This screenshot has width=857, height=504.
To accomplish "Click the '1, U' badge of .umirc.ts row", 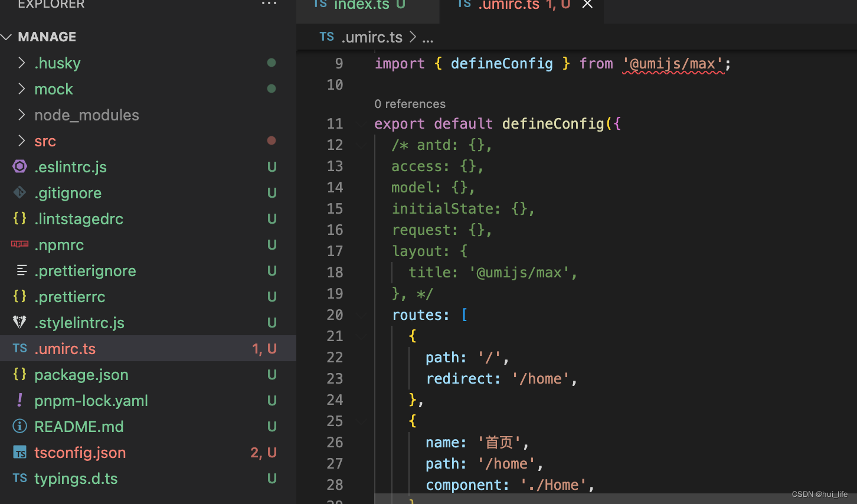I will [x=264, y=349].
